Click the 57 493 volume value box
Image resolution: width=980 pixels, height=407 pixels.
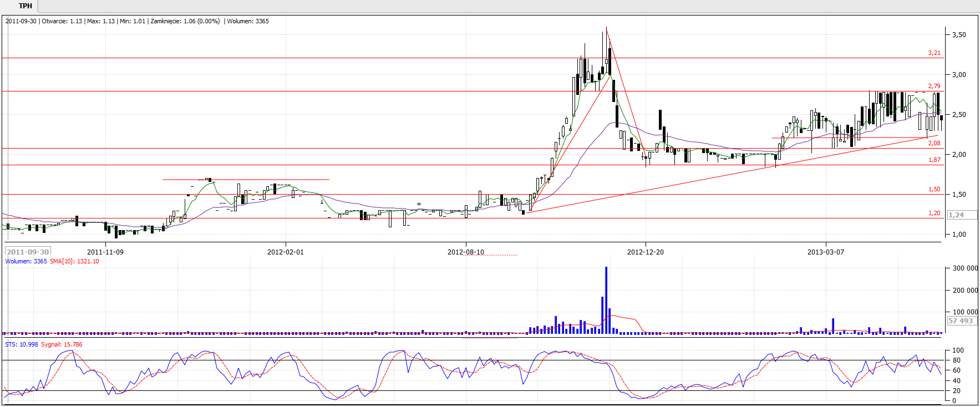coord(960,321)
